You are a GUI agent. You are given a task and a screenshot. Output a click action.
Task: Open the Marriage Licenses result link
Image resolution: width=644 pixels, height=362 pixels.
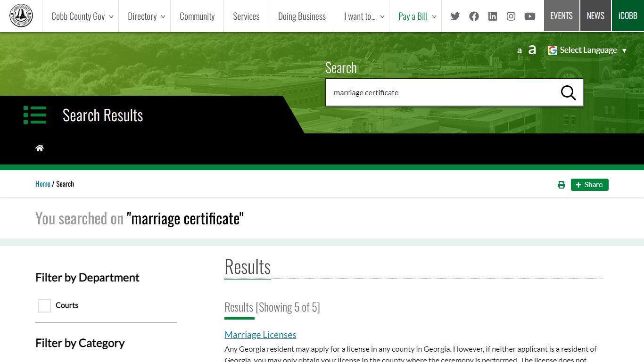click(x=260, y=335)
